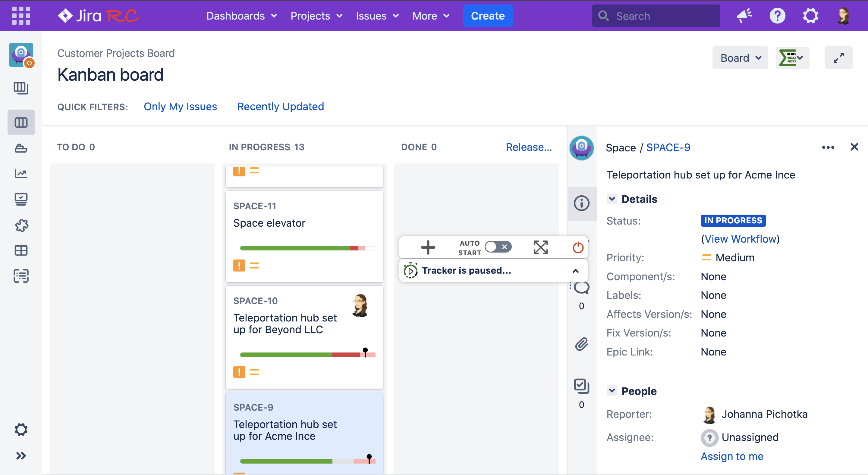868x475 pixels.
Task: Collapse the Tracker is paused panel
Action: click(576, 271)
